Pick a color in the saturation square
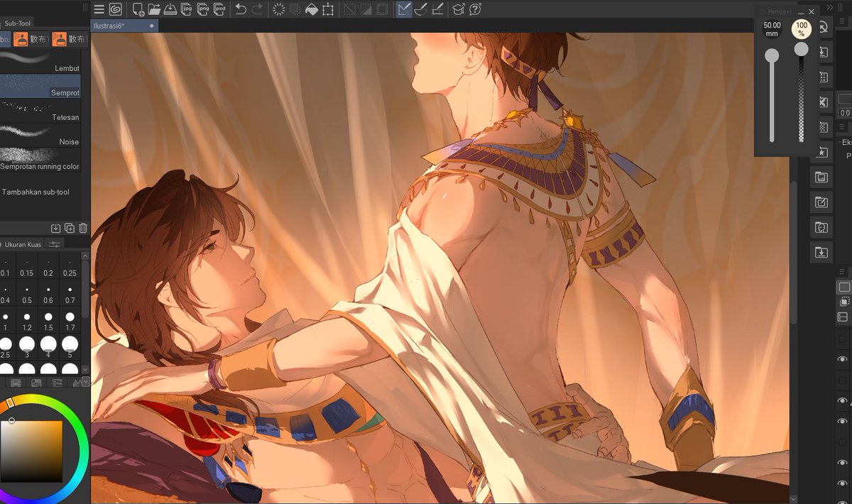This screenshot has height=504, width=852. pyautogui.click(x=31, y=451)
